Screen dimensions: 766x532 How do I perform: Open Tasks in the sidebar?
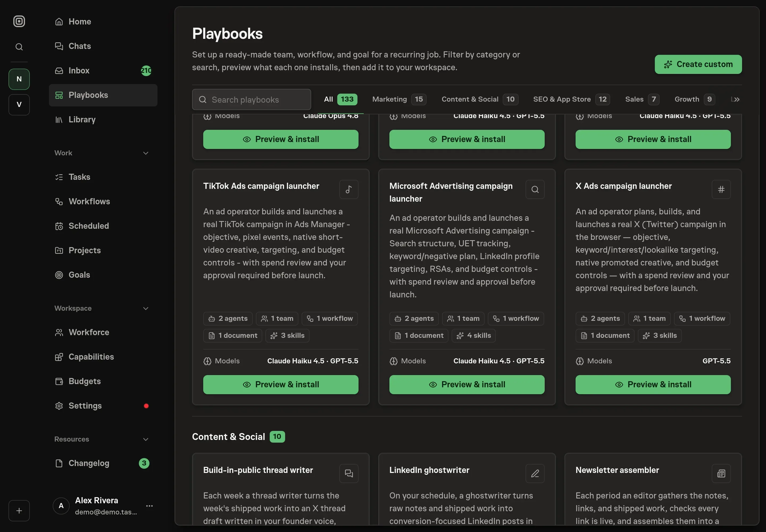click(103, 177)
